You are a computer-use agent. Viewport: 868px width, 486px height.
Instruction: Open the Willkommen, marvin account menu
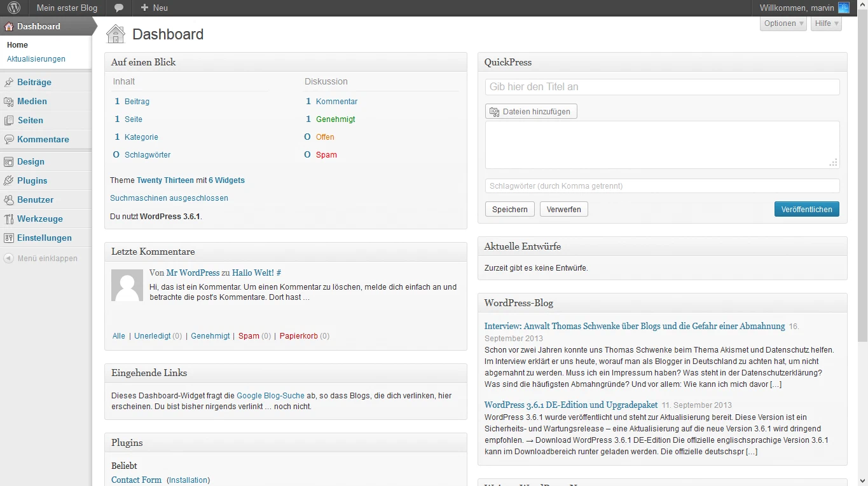[804, 8]
